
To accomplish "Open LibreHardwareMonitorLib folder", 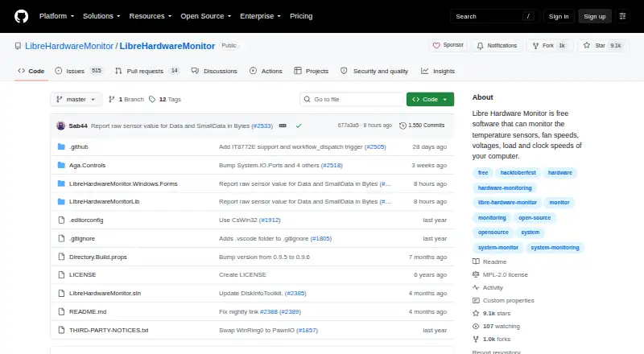I will [105, 202].
